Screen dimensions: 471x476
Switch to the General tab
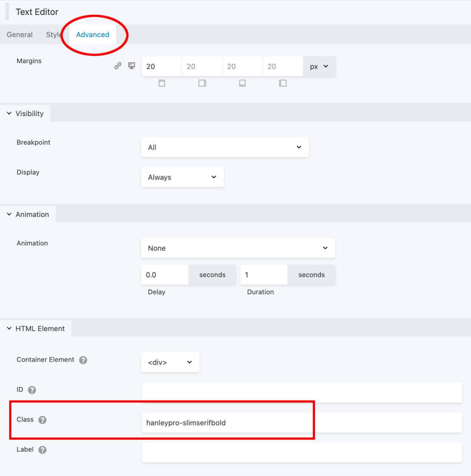pos(20,35)
